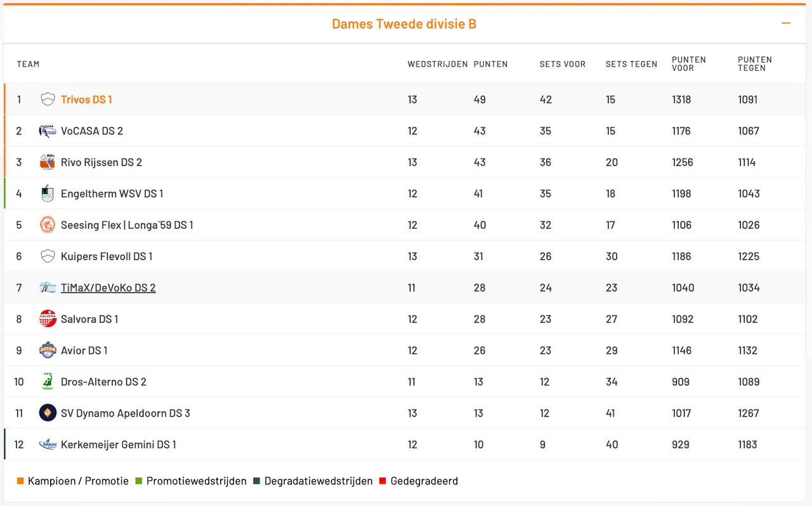Click the Seesing Flex Longa'59 logo
Screen dimensions: 812x506
click(48, 225)
